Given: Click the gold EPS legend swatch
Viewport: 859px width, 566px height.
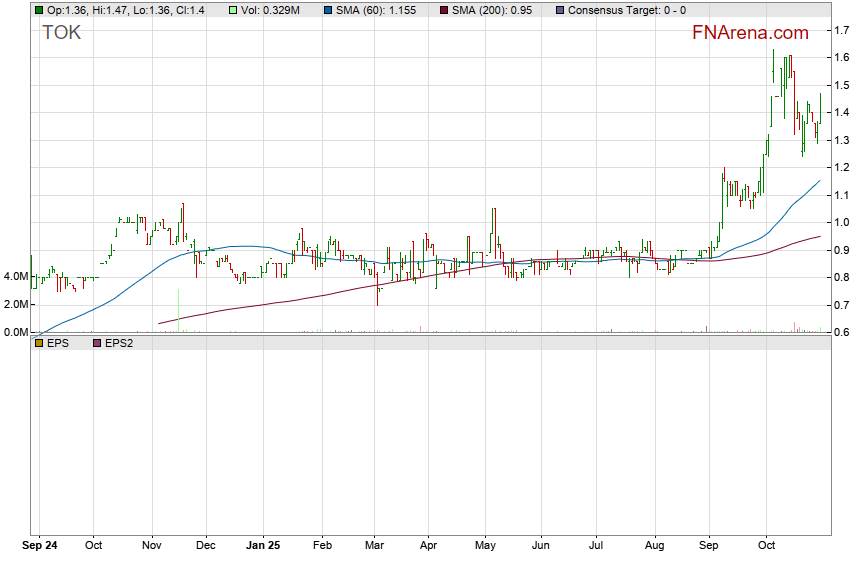Looking at the screenshot, I should point(38,343).
